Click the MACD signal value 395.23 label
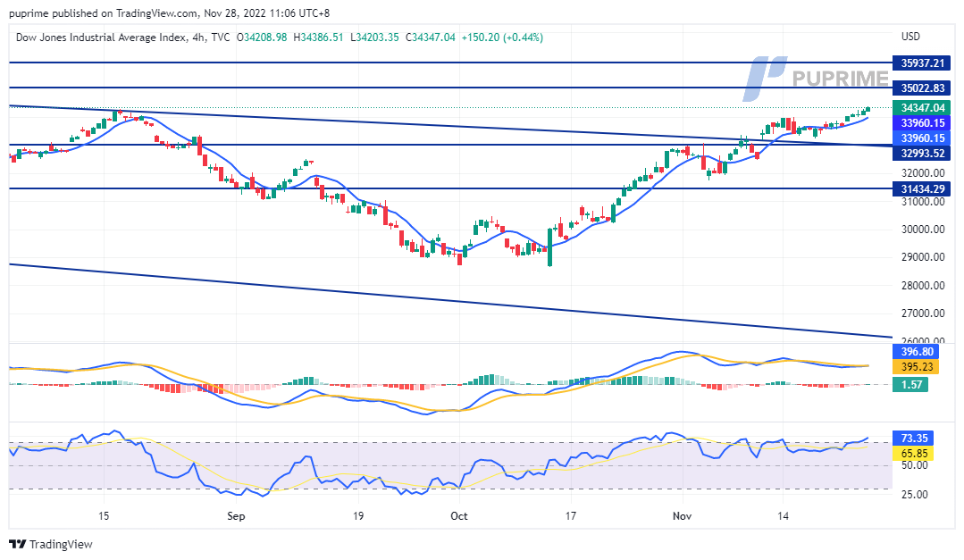Screen dimensions: 964x560 [x=916, y=366]
